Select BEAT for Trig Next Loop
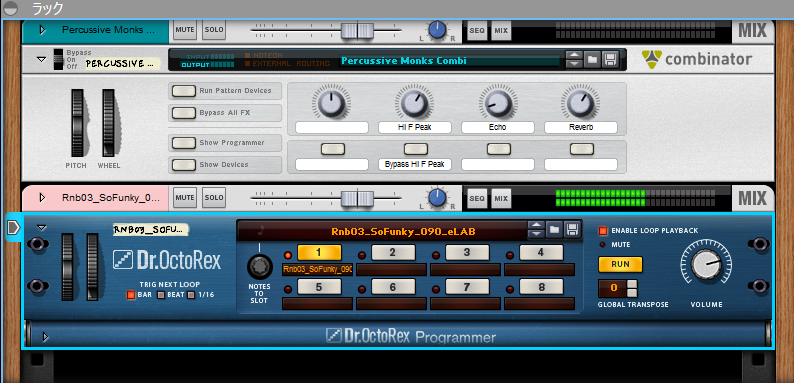794x383 pixels. point(161,295)
